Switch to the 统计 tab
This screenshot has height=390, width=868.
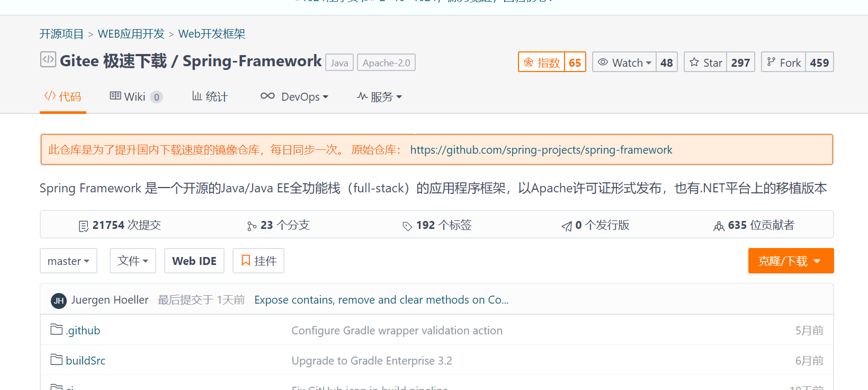point(210,96)
